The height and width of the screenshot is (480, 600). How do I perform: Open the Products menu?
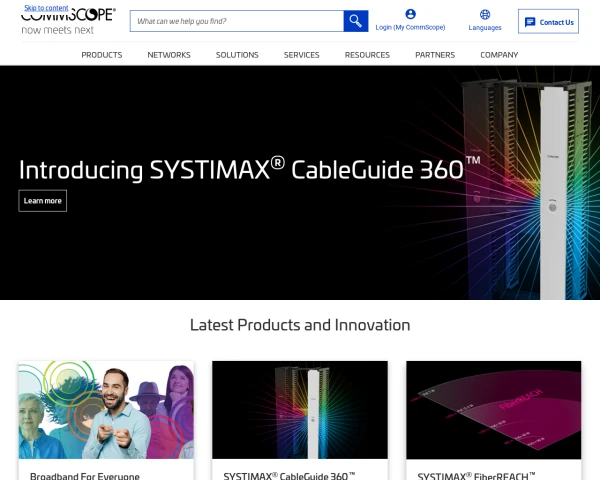(x=102, y=55)
